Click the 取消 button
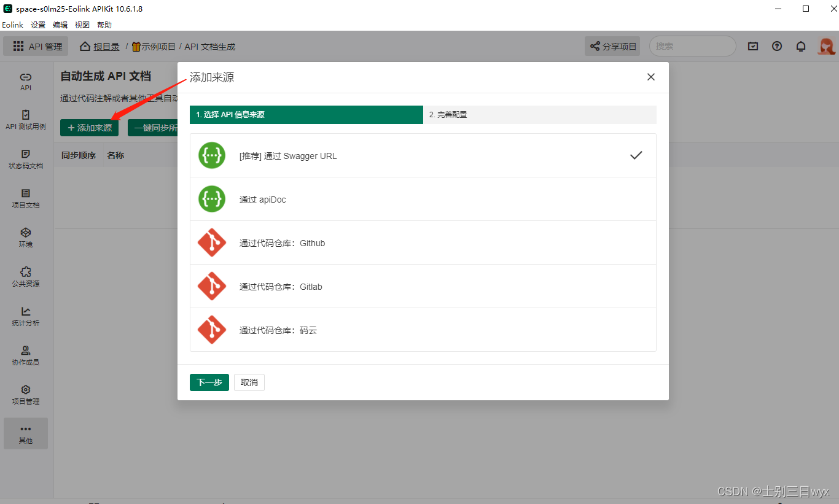 249,382
